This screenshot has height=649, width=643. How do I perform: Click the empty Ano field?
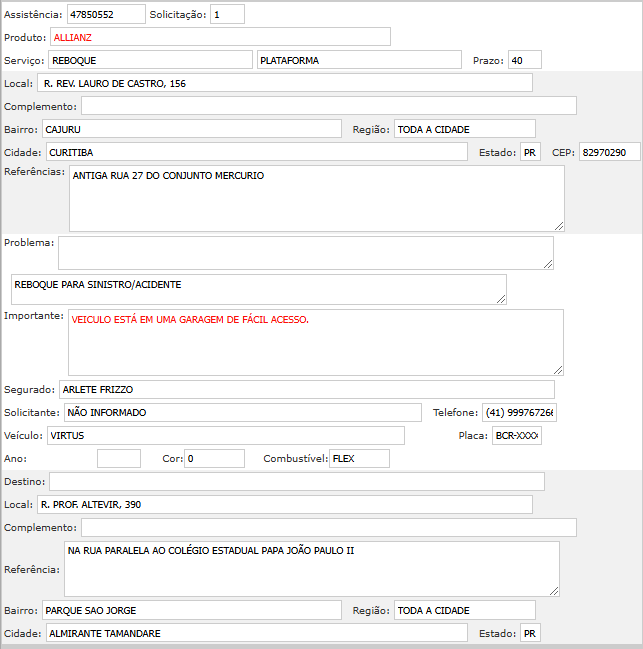pos(119,459)
